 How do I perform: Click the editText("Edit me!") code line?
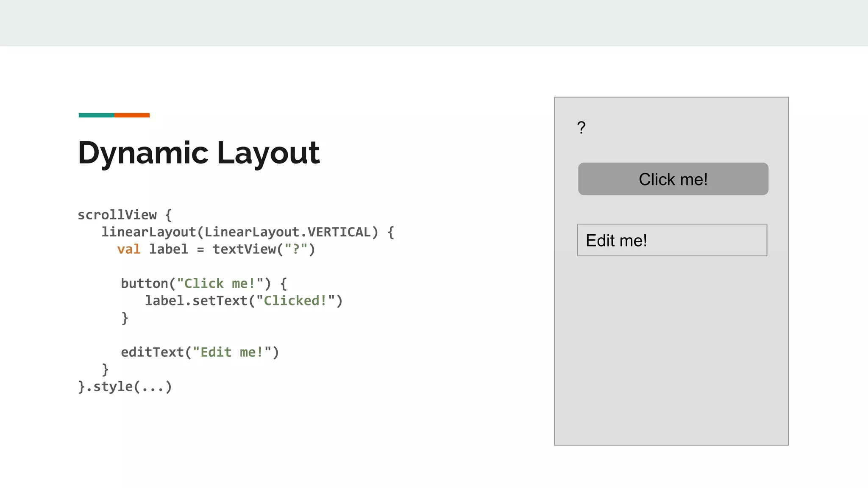tap(200, 352)
